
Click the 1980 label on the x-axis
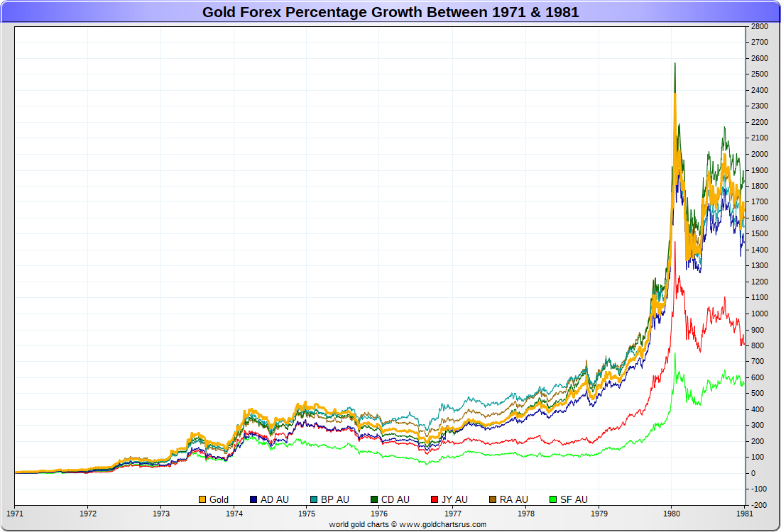[x=672, y=513]
